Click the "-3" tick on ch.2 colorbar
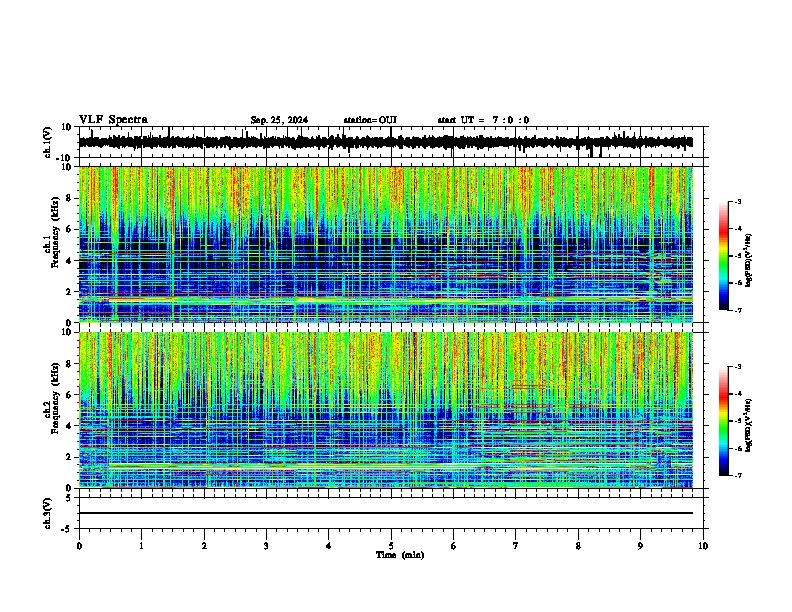The width and height of the screenshot is (792, 612). (738, 367)
